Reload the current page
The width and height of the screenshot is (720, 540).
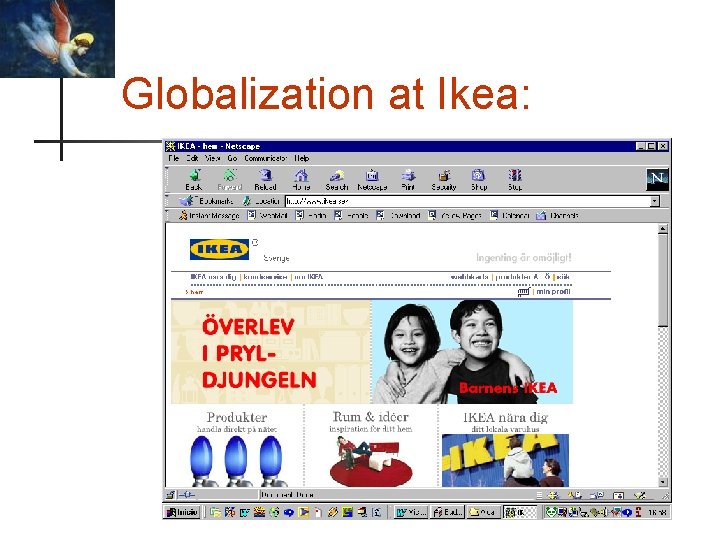point(265,180)
